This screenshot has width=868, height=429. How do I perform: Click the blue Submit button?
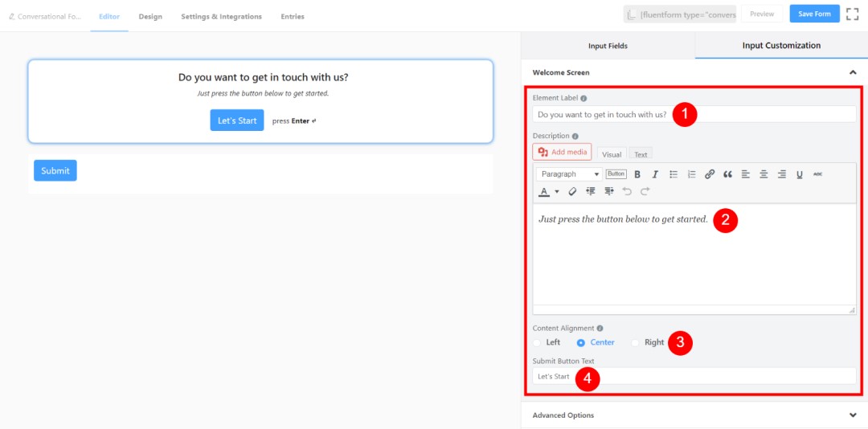coord(55,170)
